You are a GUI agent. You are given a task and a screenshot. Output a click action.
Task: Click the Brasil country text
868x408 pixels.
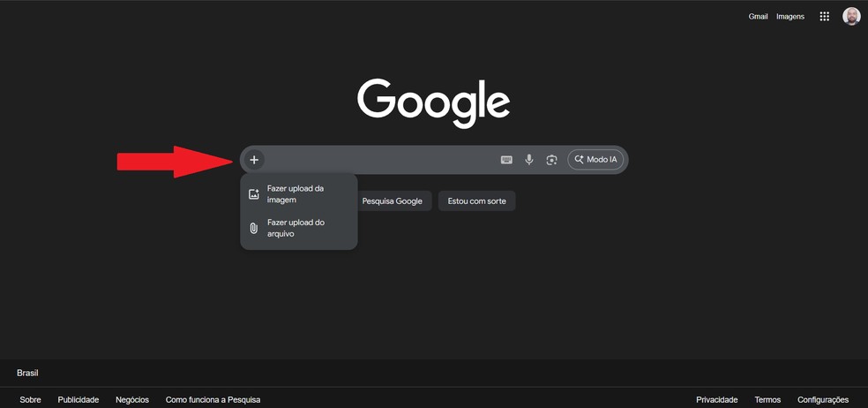pyautogui.click(x=27, y=373)
